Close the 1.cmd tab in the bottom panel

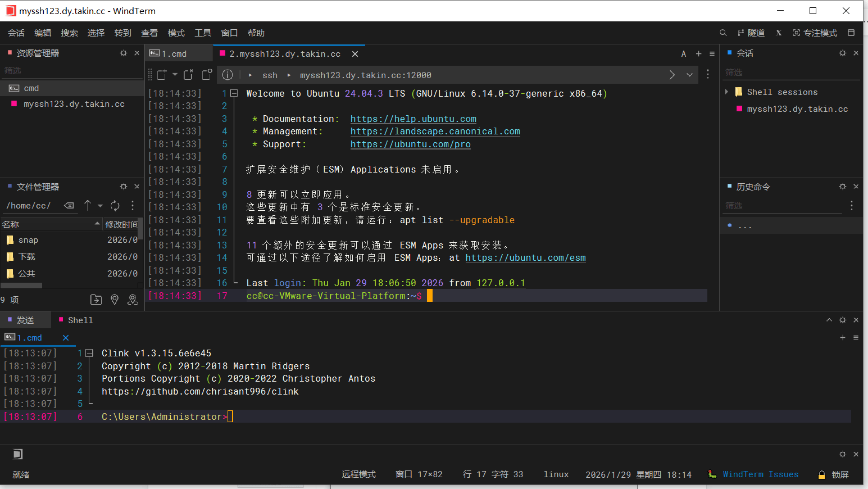[66, 338]
